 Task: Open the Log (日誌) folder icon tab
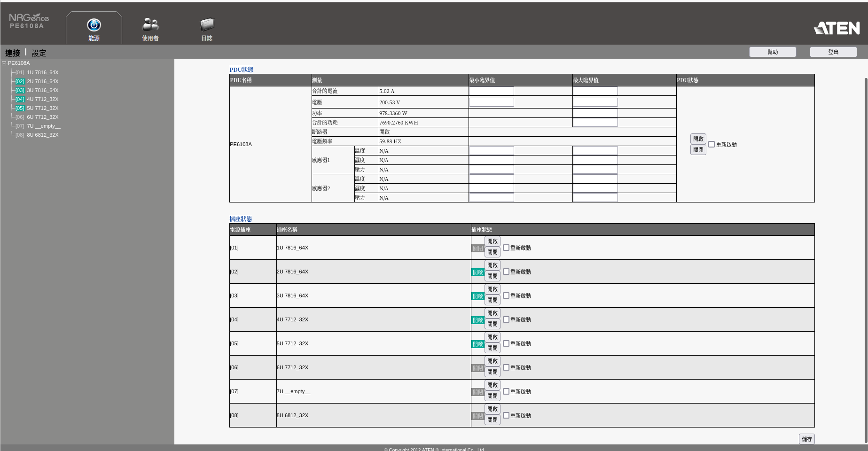click(207, 24)
